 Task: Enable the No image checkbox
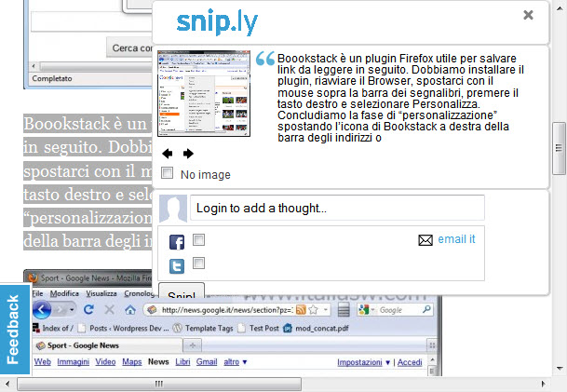point(167,173)
